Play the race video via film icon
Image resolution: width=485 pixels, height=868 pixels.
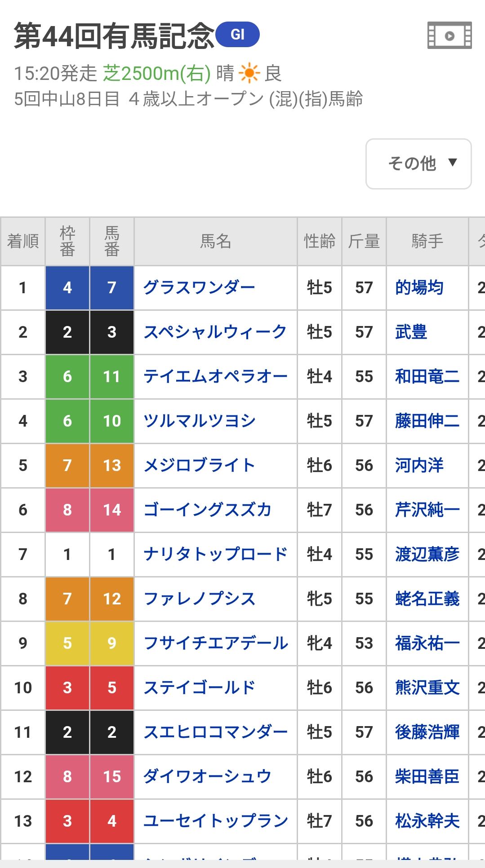[449, 35]
